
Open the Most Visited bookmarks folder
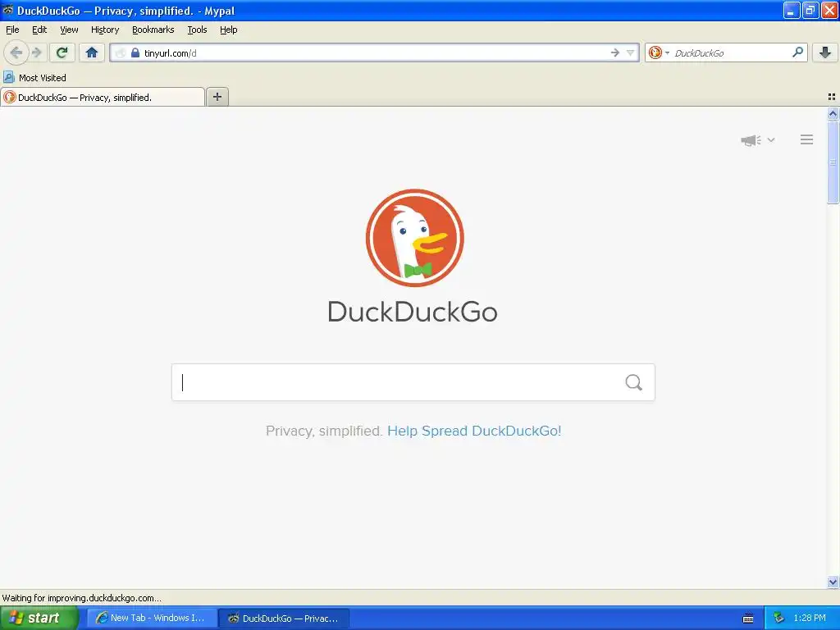coord(34,78)
